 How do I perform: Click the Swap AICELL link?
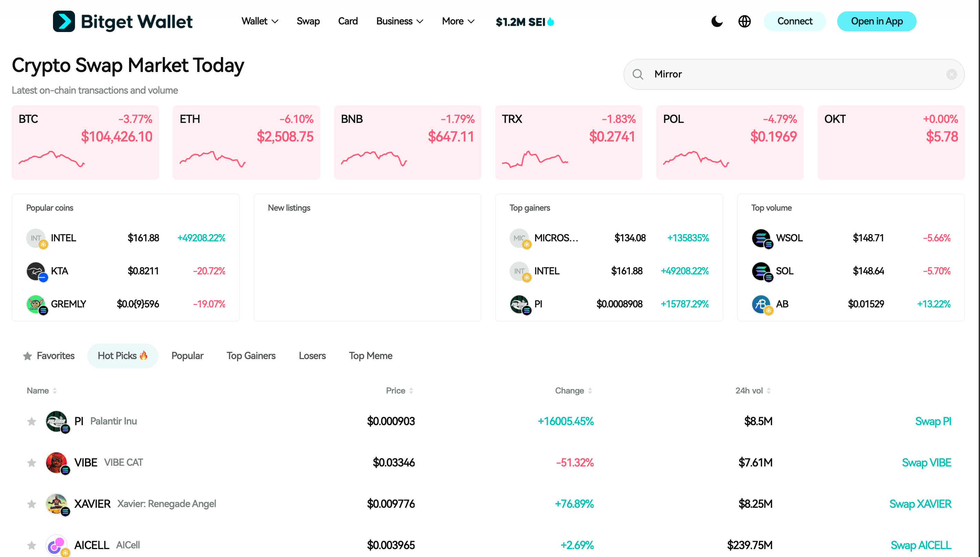click(921, 545)
